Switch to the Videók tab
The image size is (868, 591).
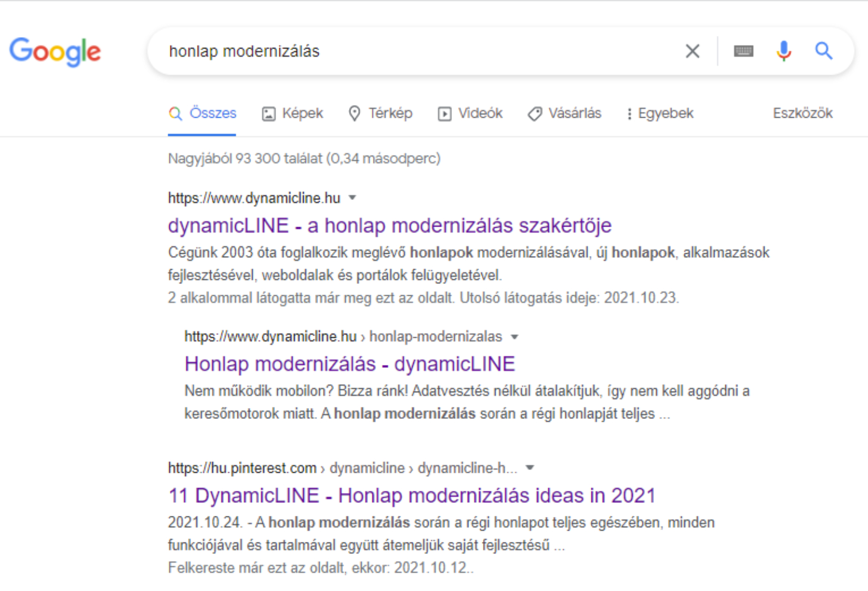click(470, 113)
